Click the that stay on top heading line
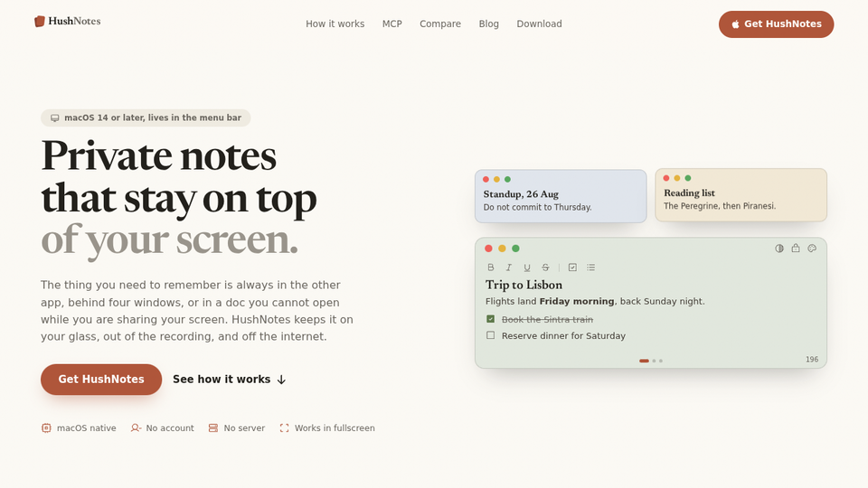The width and height of the screenshot is (868, 488). tap(179, 198)
